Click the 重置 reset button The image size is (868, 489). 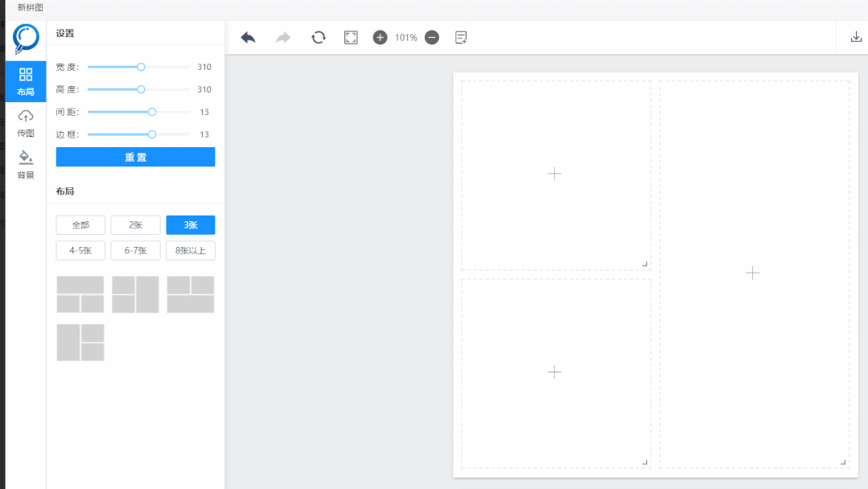click(135, 157)
